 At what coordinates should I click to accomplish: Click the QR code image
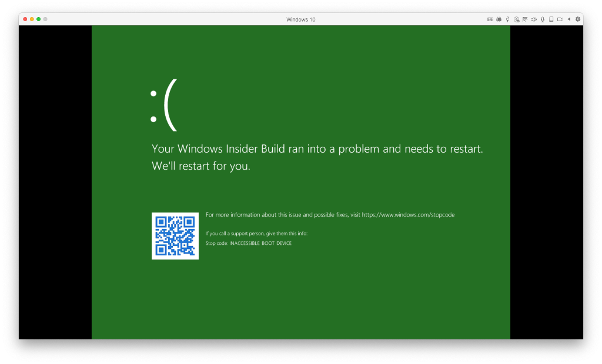pos(175,236)
